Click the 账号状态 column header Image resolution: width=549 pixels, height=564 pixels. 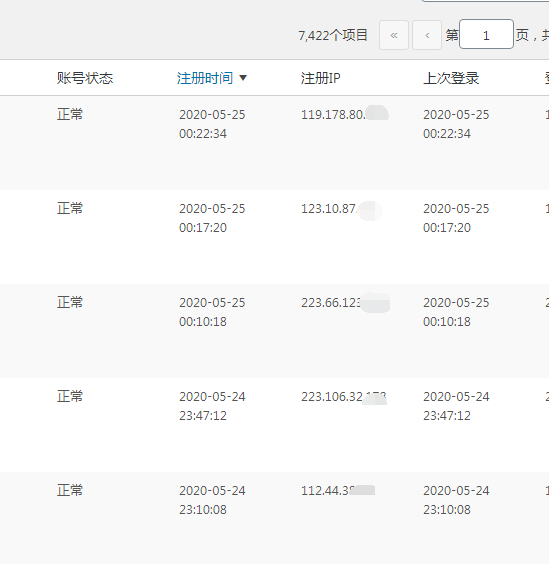click(85, 78)
